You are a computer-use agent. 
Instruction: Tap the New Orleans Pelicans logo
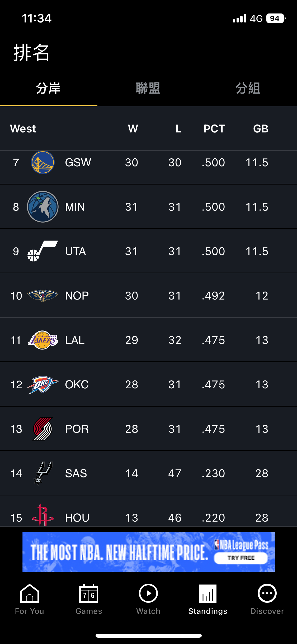(43, 296)
